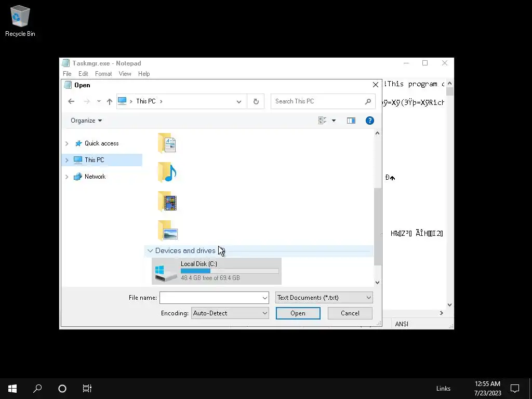The image size is (532, 399).
Task: Click the Quick access star icon
Action: tap(78, 143)
